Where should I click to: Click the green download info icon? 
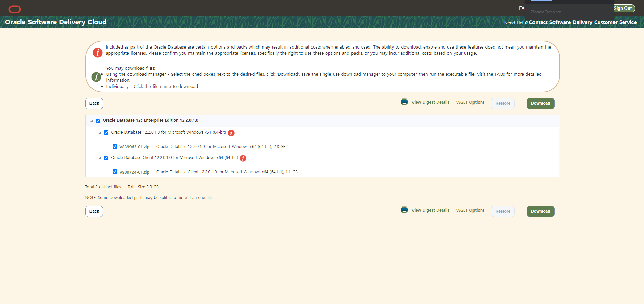pos(96,77)
